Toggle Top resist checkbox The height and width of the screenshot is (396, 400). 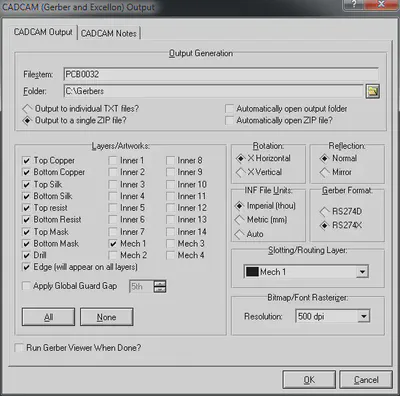coord(26,208)
